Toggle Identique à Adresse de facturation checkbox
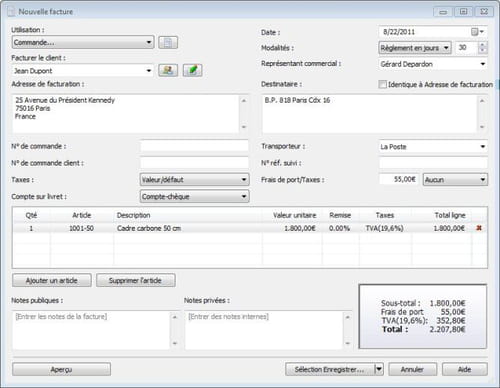 (382, 84)
